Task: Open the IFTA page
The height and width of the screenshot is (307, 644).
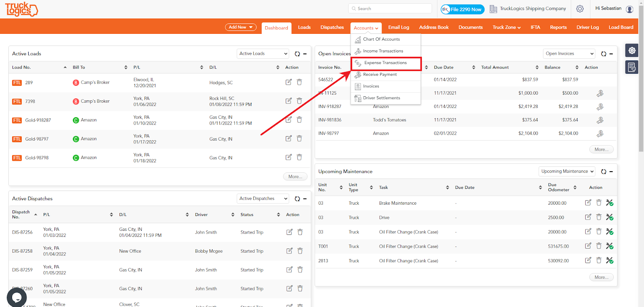Action: click(535, 27)
